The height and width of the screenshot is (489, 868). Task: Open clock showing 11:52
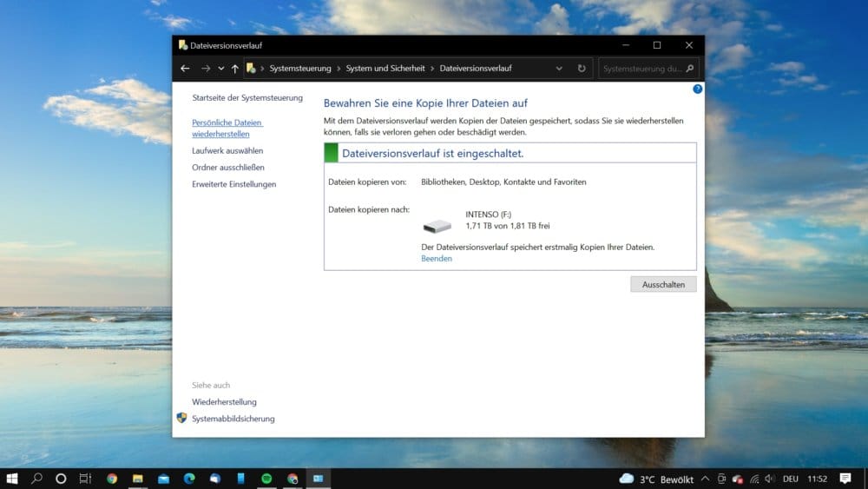coord(817,479)
